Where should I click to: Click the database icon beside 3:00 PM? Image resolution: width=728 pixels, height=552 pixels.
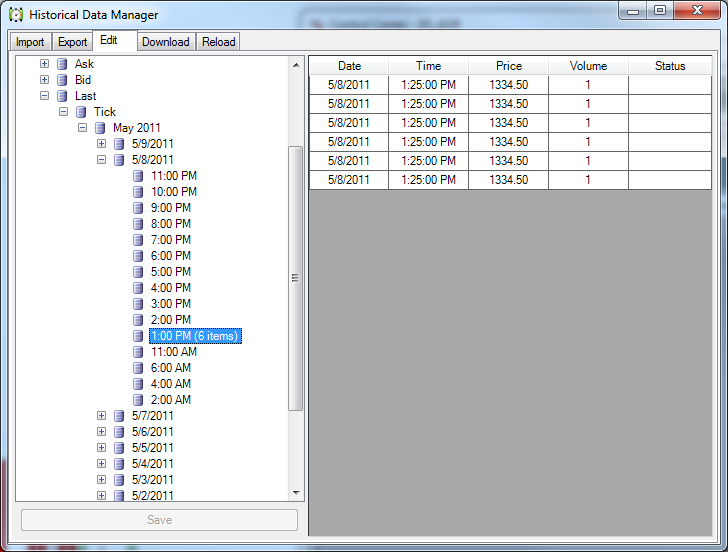pos(138,304)
